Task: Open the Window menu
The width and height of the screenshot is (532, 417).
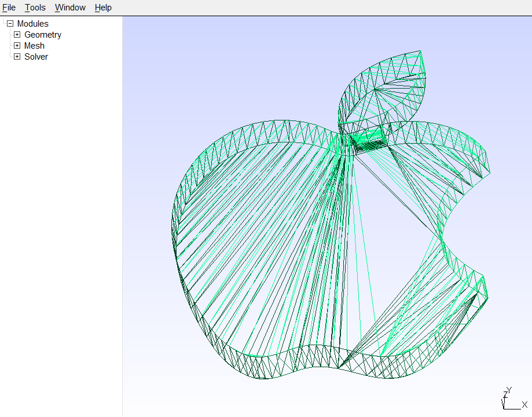Action: 70,8
